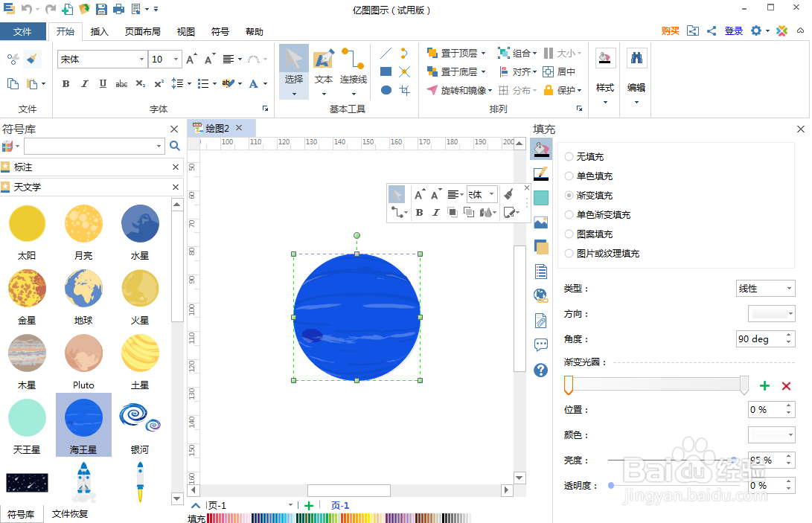Switch to the Symbol (符号) tab
The width and height of the screenshot is (812, 523).
tap(220, 31)
